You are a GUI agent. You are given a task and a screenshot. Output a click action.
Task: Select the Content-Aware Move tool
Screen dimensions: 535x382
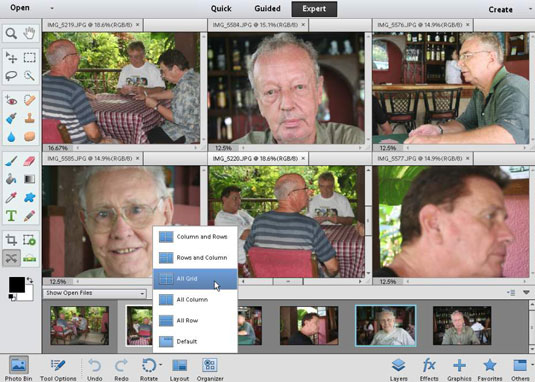11,258
